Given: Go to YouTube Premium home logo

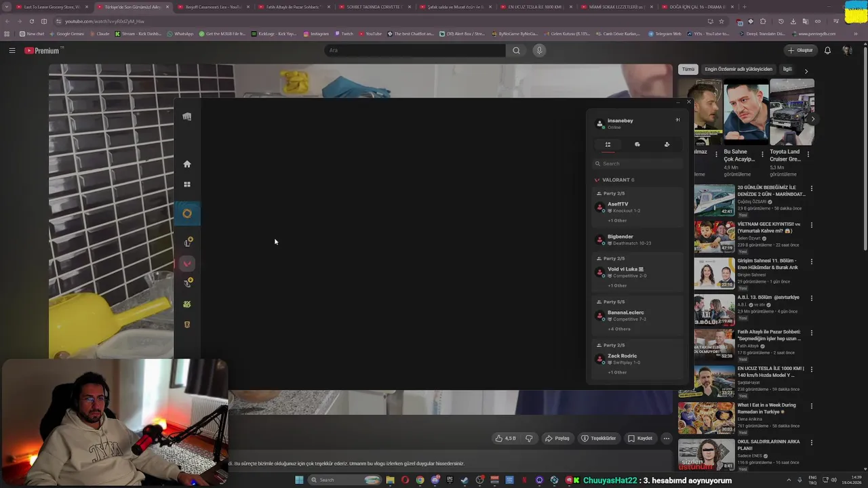Looking at the screenshot, I should (x=42, y=50).
